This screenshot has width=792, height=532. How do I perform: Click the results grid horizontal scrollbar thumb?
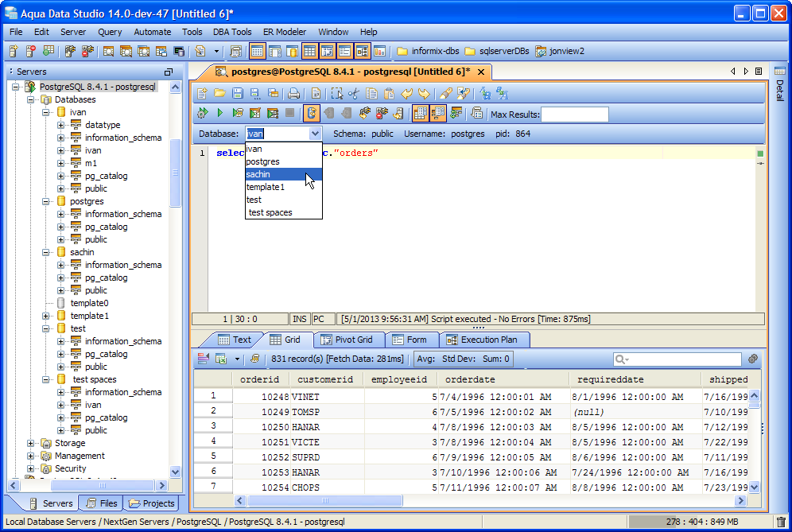325,501
